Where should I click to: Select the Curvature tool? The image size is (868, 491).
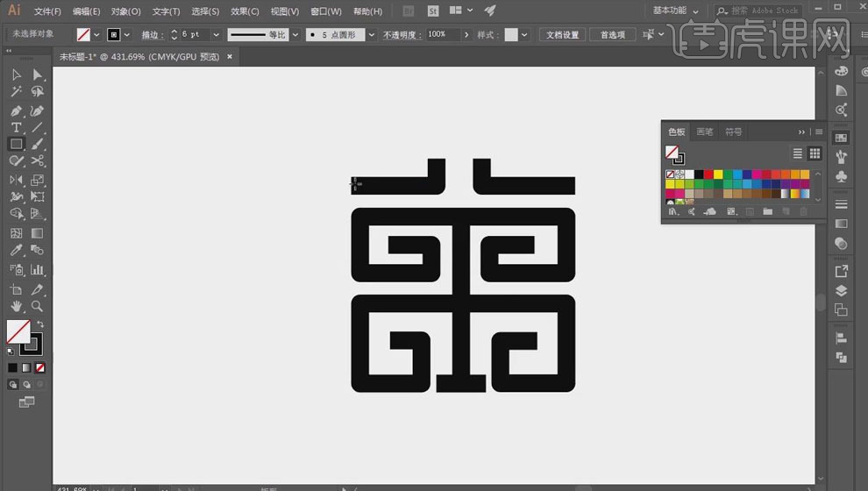[x=37, y=110]
